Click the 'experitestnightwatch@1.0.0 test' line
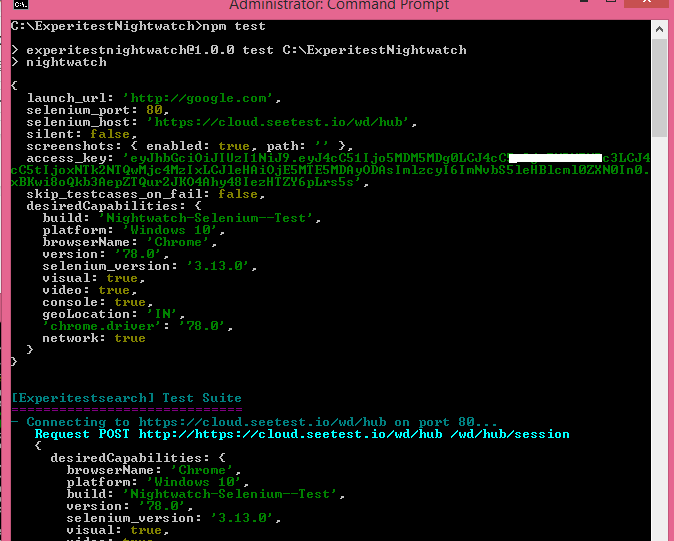The image size is (674, 541). [239, 50]
